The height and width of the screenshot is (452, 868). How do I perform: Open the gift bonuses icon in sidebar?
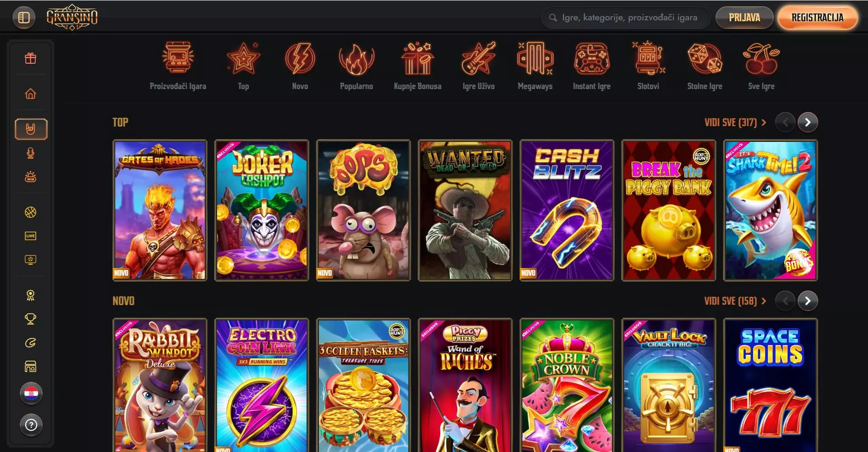coord(30,58)
